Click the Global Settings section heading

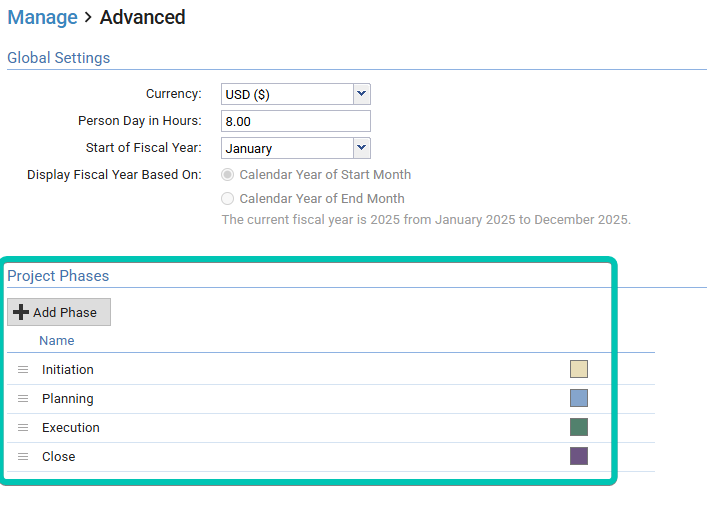[x=59, y=58]
